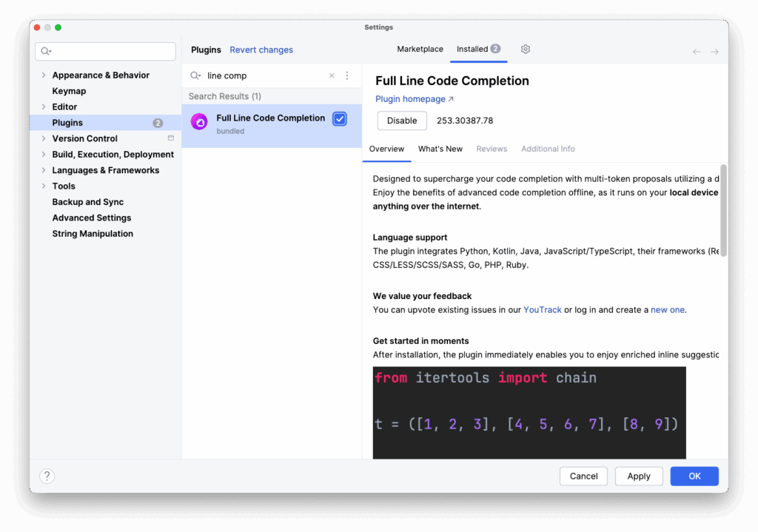The width and height of the screenshot is (758, 532).
Task: Expand the Tools section in the sidebar
Action: point(44,186)
